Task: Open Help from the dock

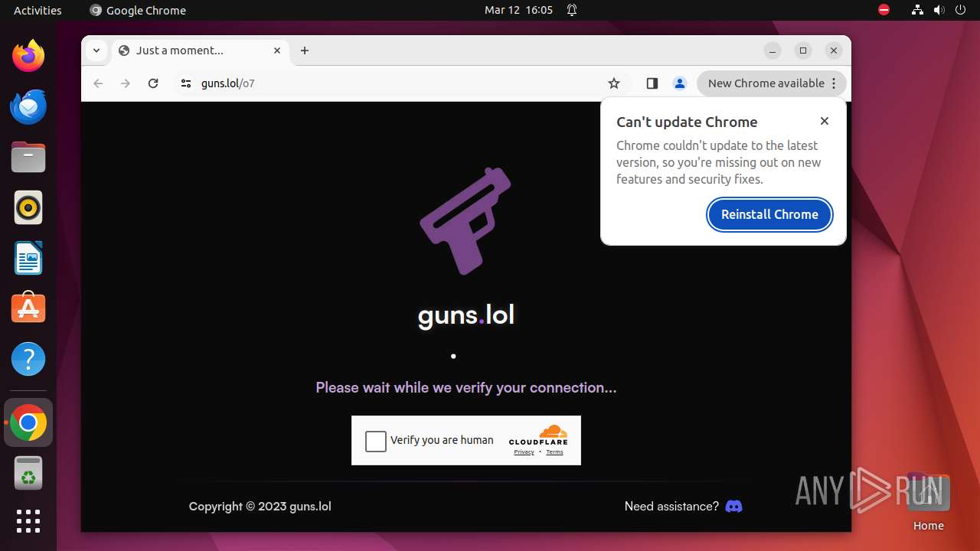Action: click(x=28, y=359)
